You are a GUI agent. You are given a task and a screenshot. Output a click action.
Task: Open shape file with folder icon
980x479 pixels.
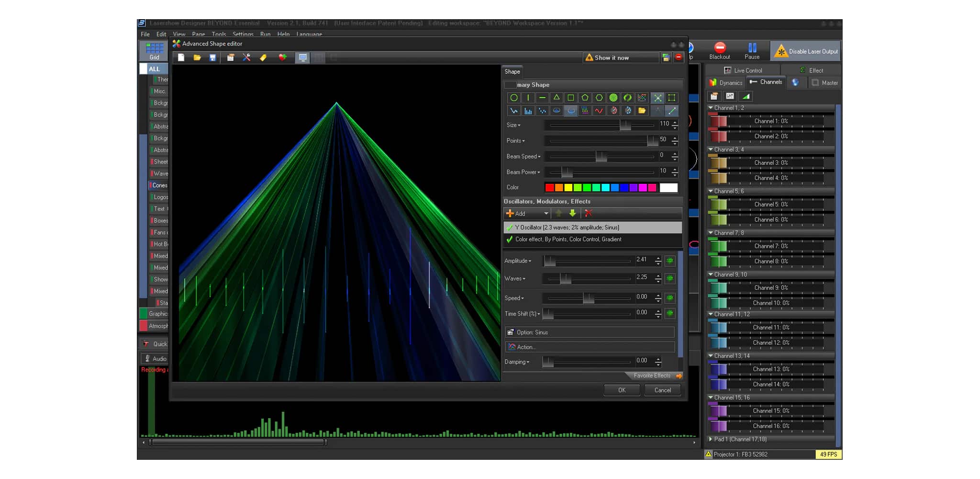click(197, 58)
